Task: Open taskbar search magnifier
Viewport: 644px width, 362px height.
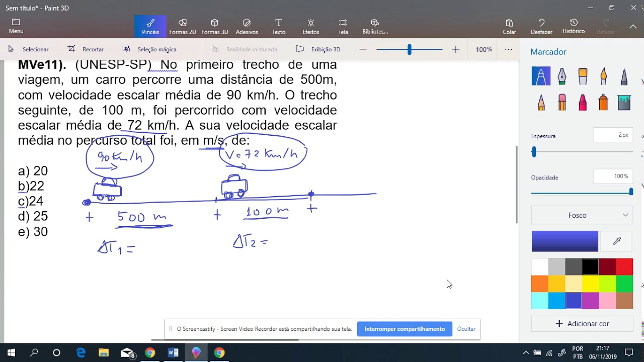Action: click(x=34, y=353)
